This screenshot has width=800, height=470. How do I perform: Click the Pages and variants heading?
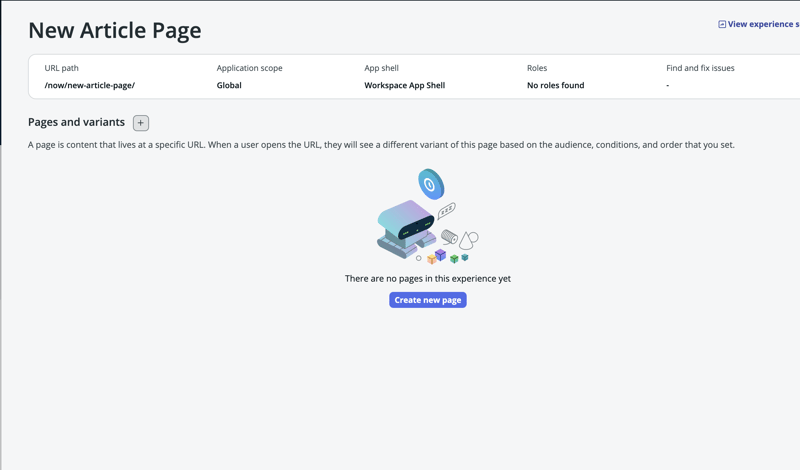(x=77, y=122)
